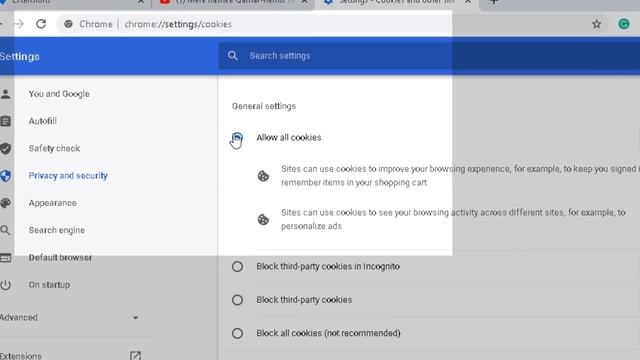The image size is (640, 360).
Task: Open a new tab with the plus button
Action: (493, 2)
